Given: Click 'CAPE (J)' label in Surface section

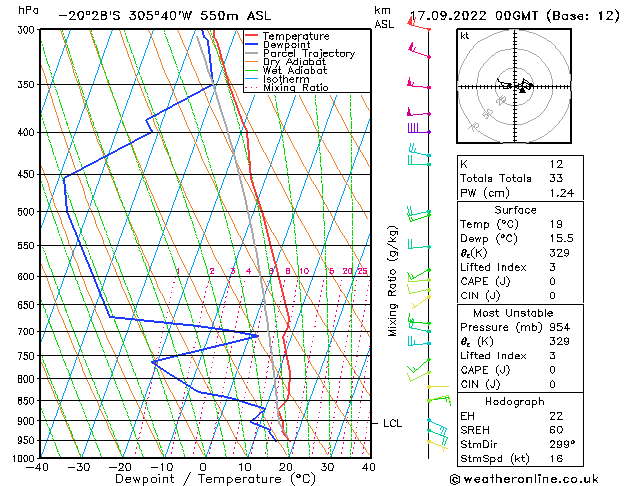Looking at the screenshot, I should tap(485, 281).
